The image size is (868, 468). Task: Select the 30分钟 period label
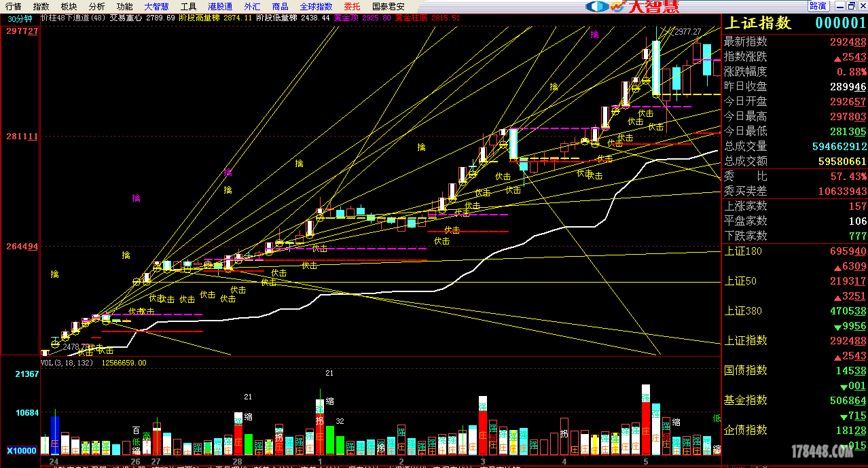click(x=20, y=19)
